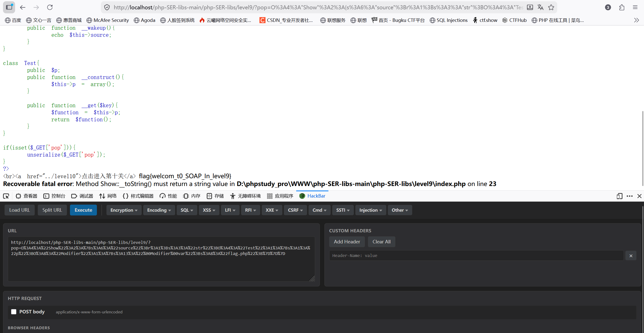
Task: Enable the POST body checkbox
Action: pyautogui.click(x=14, y=312)
